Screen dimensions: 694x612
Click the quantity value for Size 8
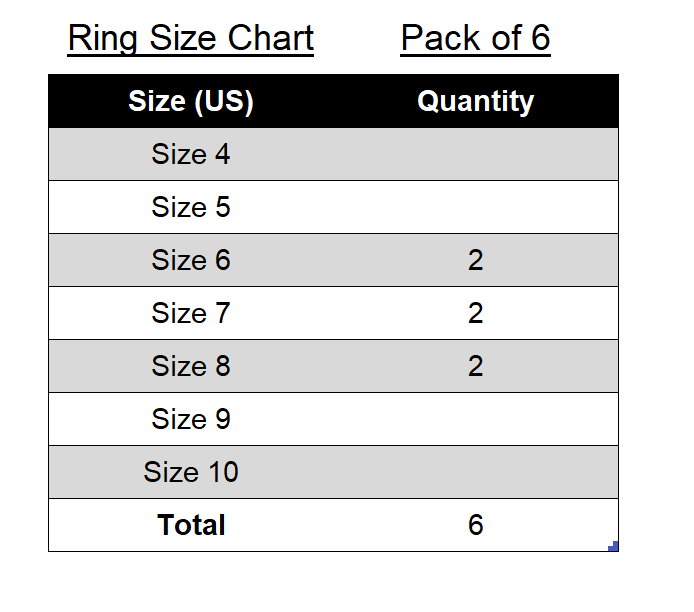pos(475,366)
